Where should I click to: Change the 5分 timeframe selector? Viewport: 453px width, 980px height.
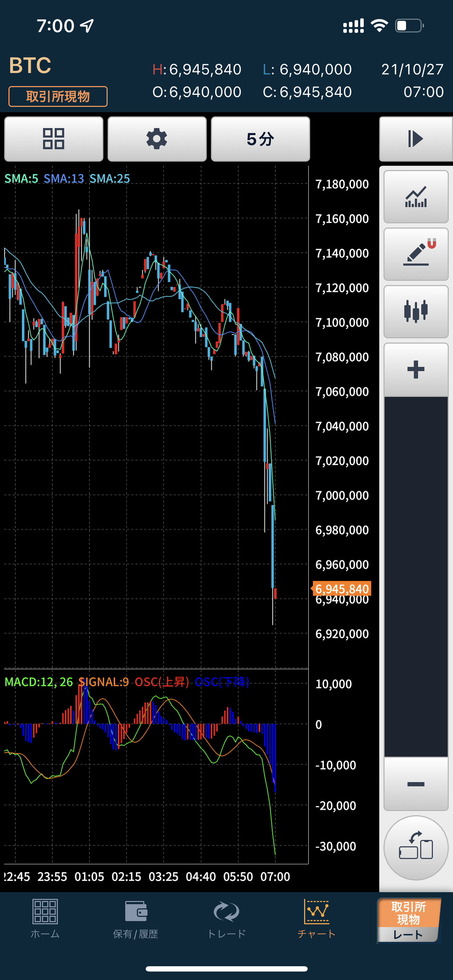[x=260, y=139]
